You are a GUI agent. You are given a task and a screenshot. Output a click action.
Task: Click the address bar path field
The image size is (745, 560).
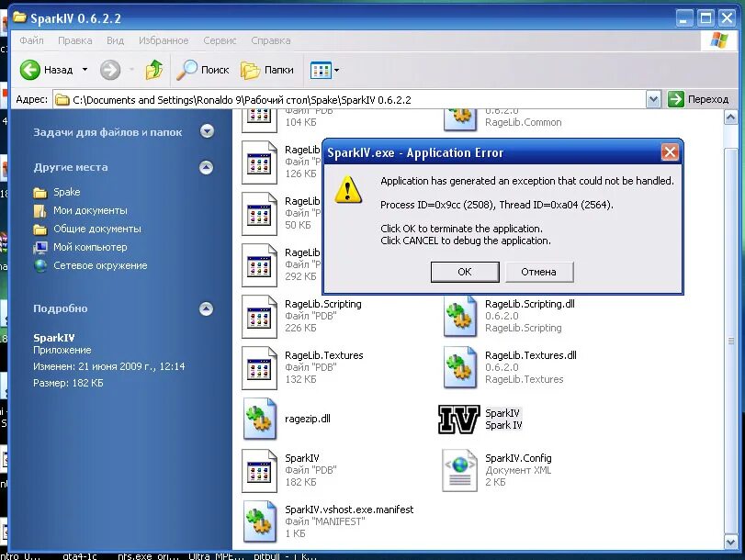[x=349, y=100]
